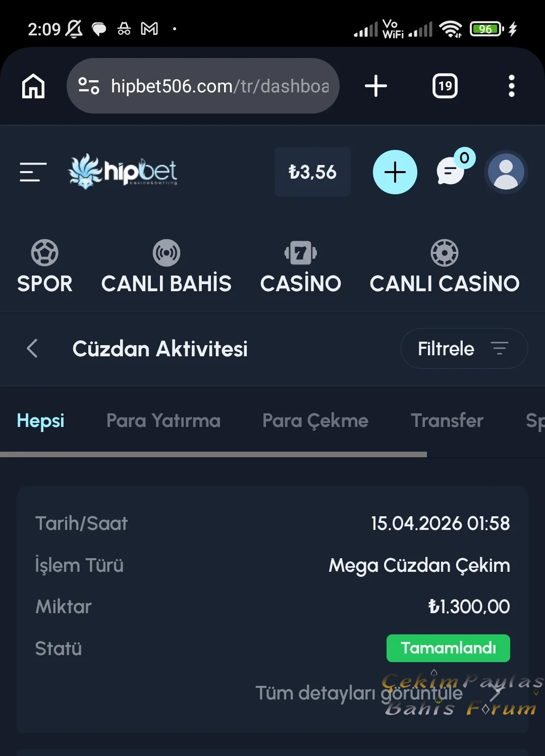Open a new browser tab

pyautogui.click(x=376, y=86)
